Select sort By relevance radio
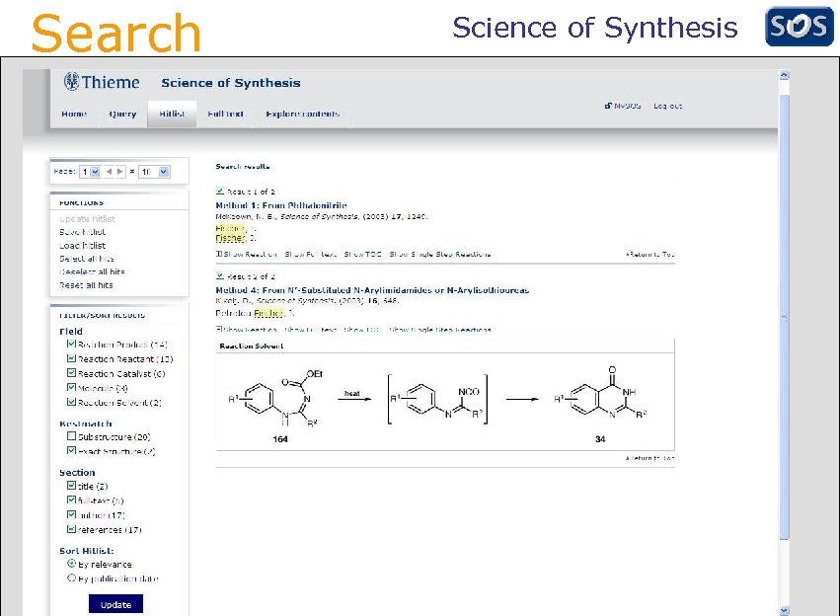 [x=71, y=564]
